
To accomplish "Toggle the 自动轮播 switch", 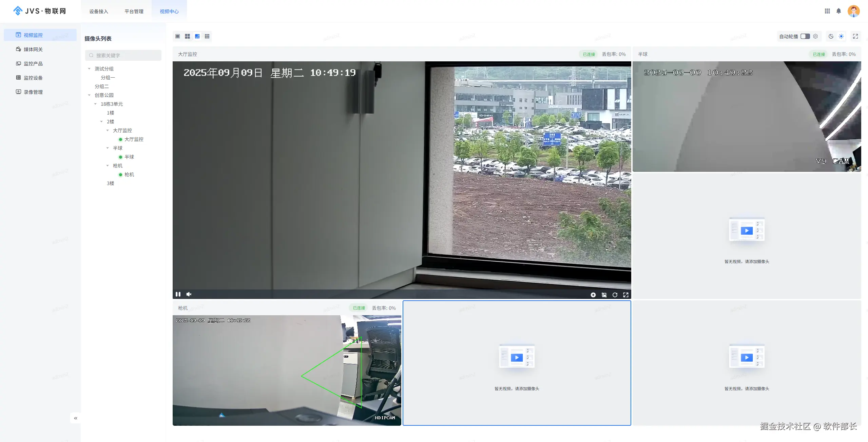I will click(x=805, y=36).
